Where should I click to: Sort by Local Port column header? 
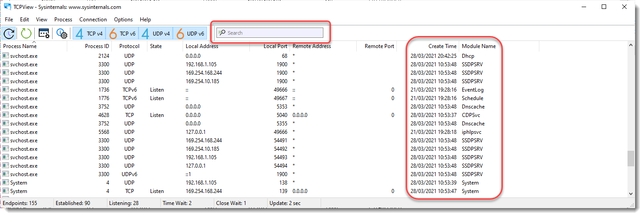pos(269,46)
